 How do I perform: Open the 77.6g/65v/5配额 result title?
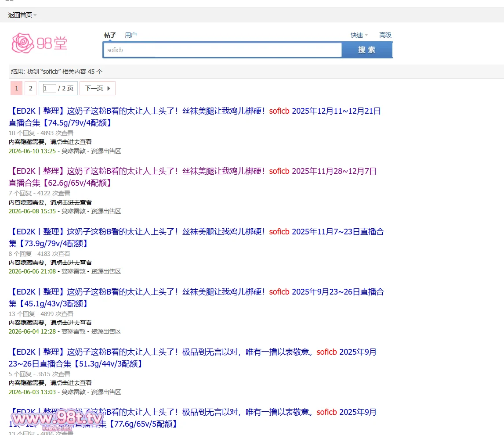coord(192,418)
